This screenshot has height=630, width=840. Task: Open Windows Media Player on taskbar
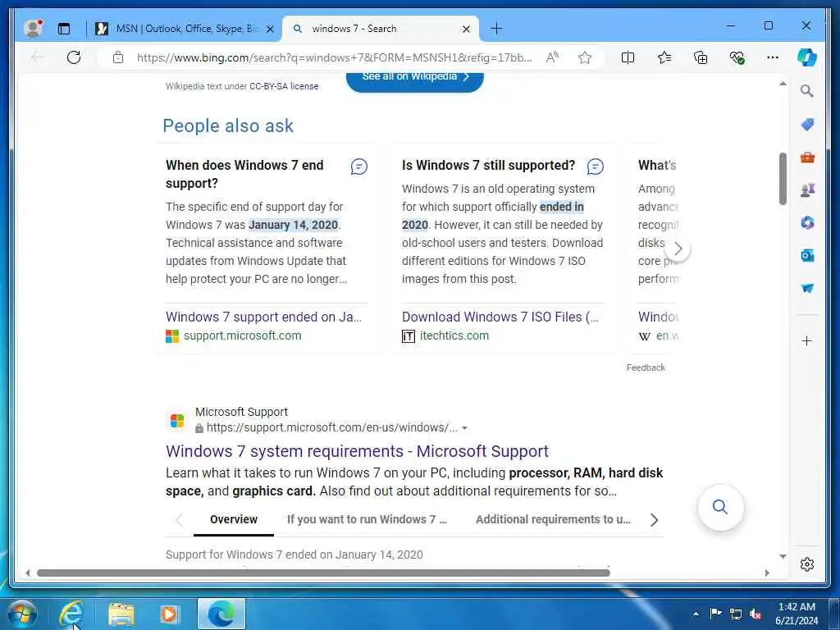pos(170,614)
